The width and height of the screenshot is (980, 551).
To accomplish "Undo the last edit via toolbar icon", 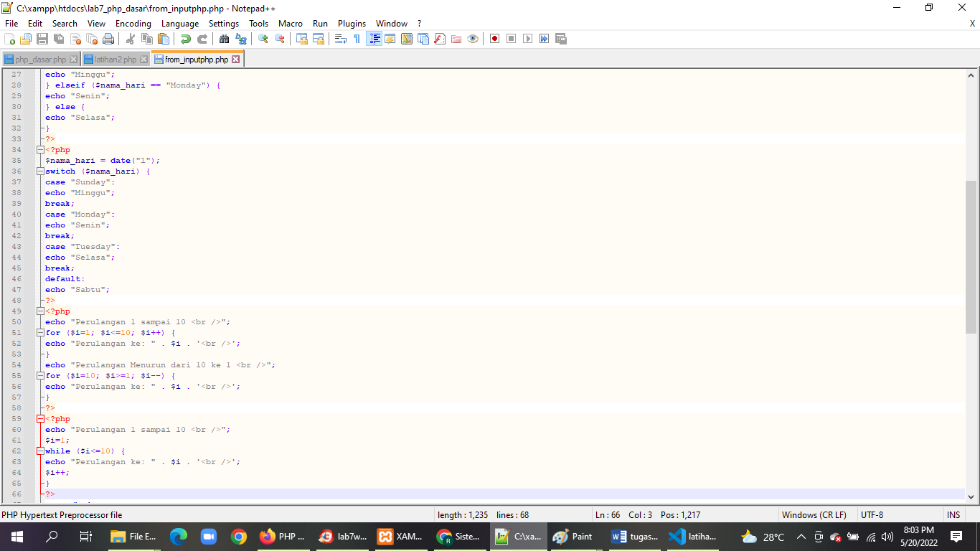I will point(185,39).
